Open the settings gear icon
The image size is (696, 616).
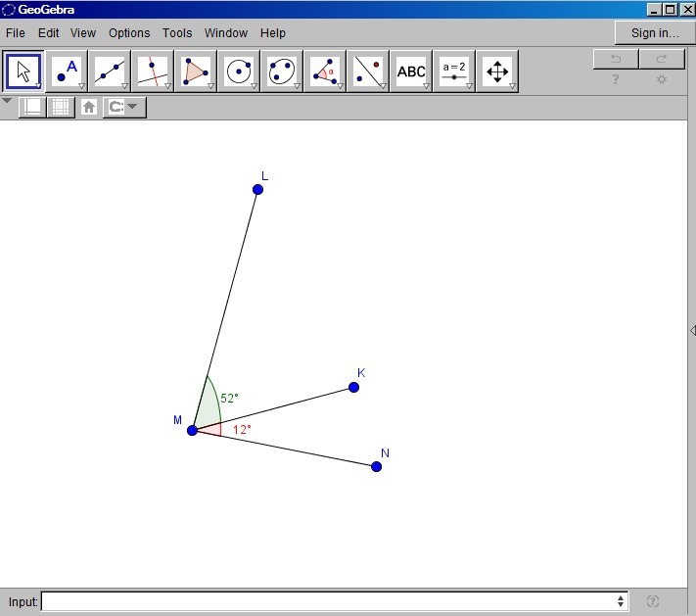pos(662,79)
